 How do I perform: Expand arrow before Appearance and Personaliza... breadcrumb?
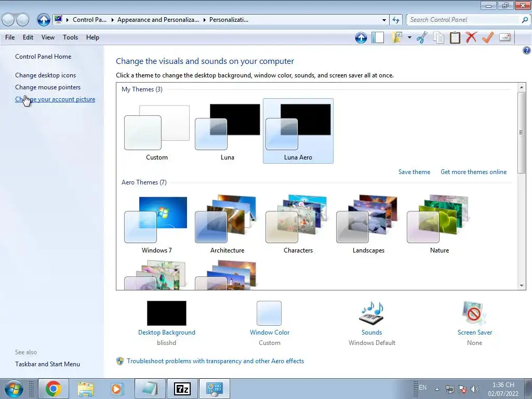[x=112, y=20]
